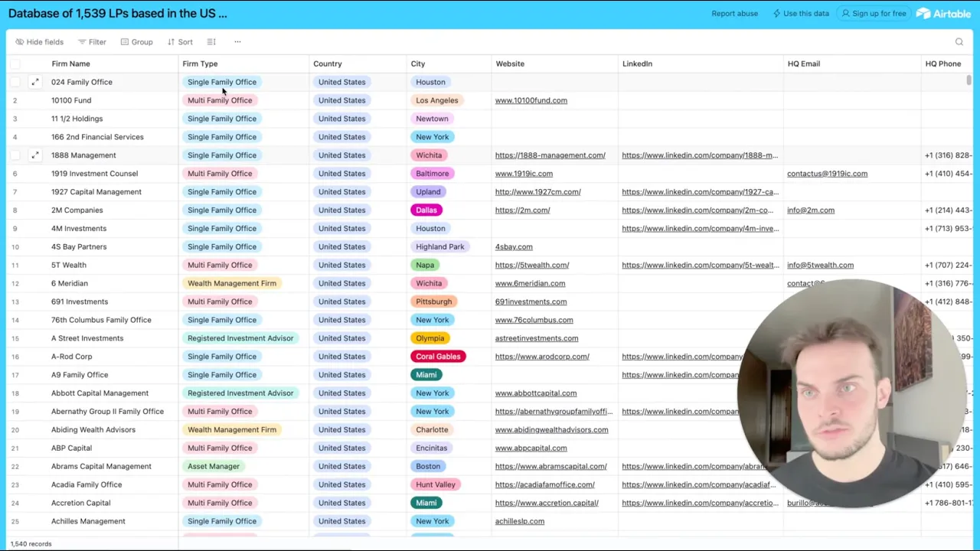Click the Olympia city tag

pyautogui.click(x=430, y=338)
